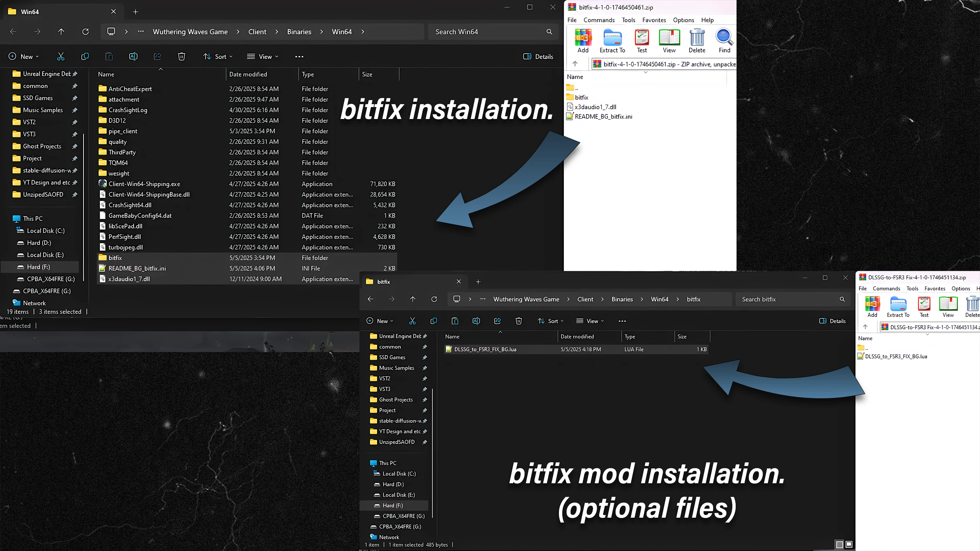
Task: Expand chevron after Win64 in address bar
Action: [363, 32]
